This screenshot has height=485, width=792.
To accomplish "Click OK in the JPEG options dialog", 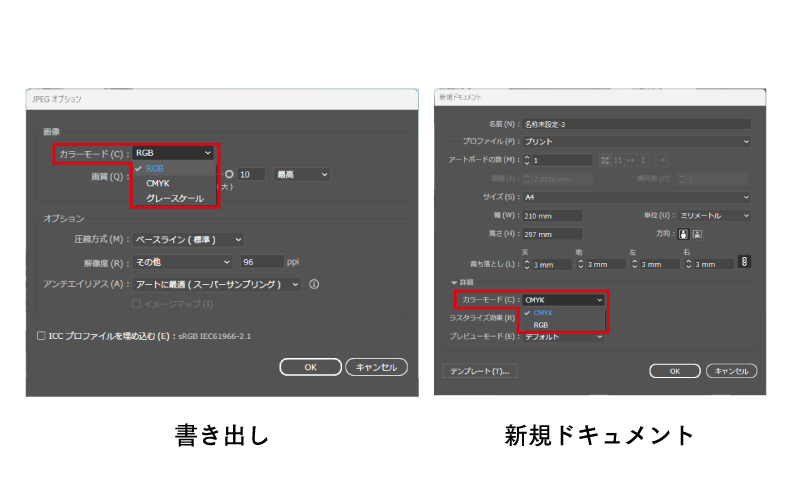I will click(310, 367).
